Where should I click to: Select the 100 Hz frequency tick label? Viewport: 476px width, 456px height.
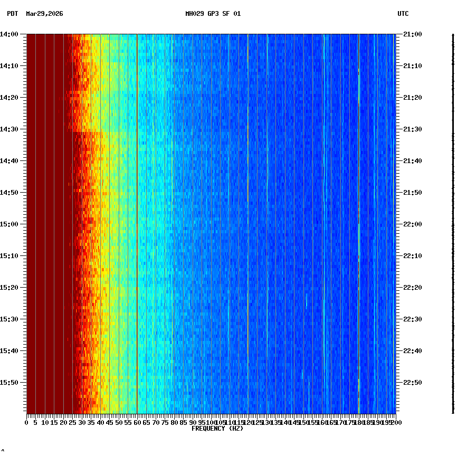210,422
